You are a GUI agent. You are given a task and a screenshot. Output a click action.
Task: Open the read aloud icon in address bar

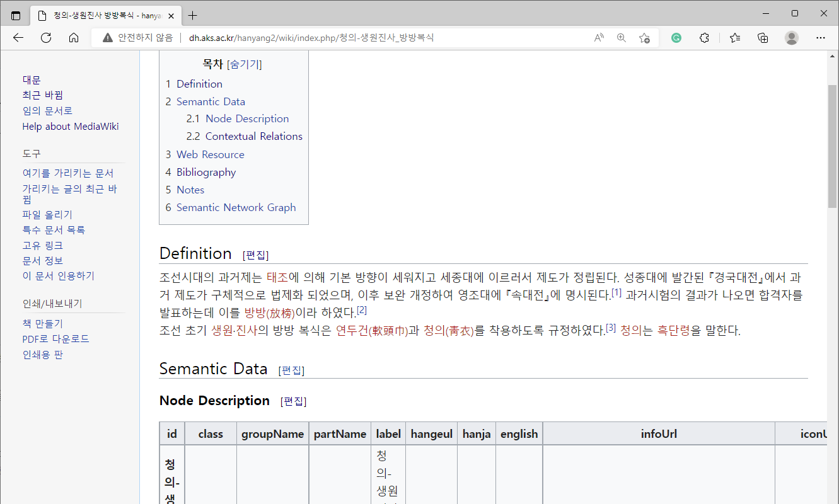(599, 38)
